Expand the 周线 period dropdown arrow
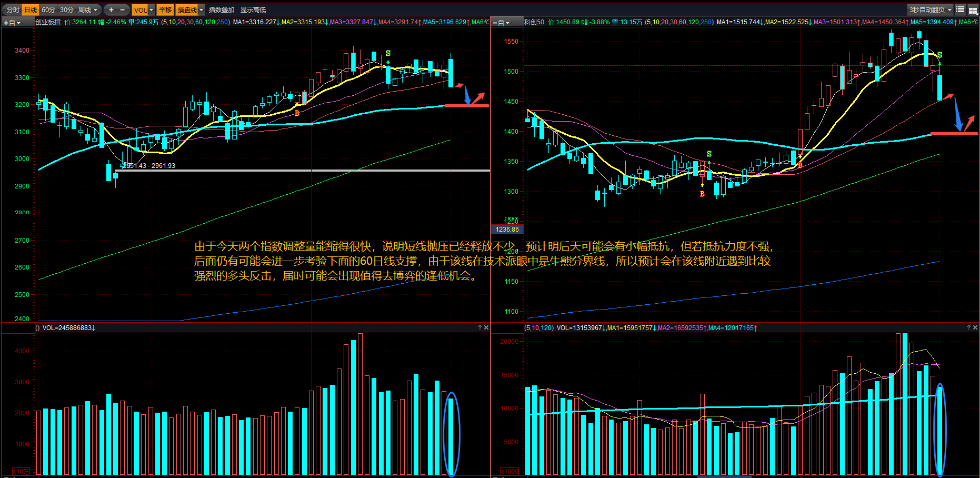980x478 pixels. click(x=95, y=10)
